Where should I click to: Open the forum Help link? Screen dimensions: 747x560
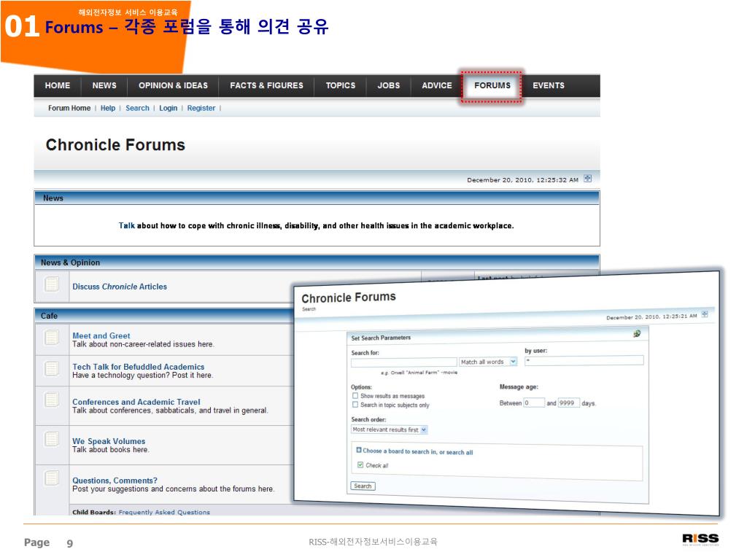(108, 108)
